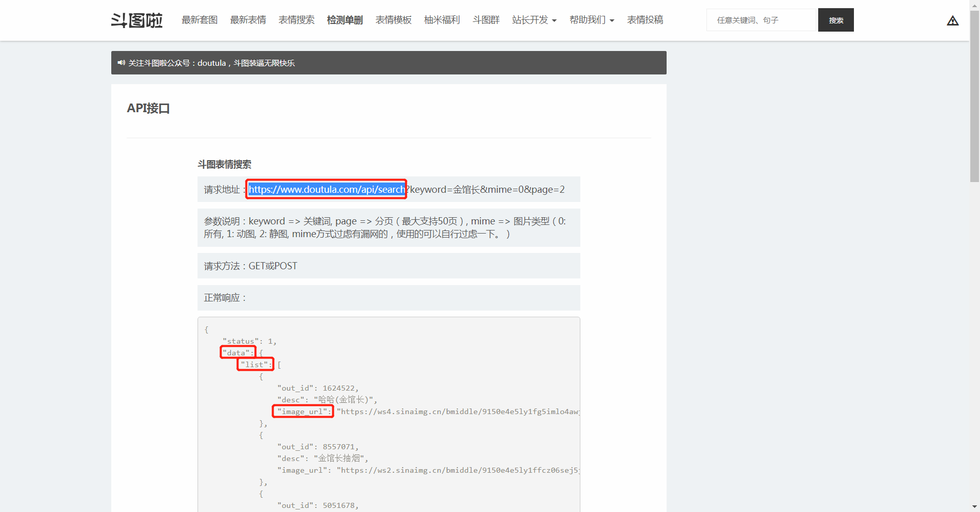The width and height of the screenshot is (980, 512).
Task: Click the "status": 1 line in JSON
Action: [x=250, y=341]
